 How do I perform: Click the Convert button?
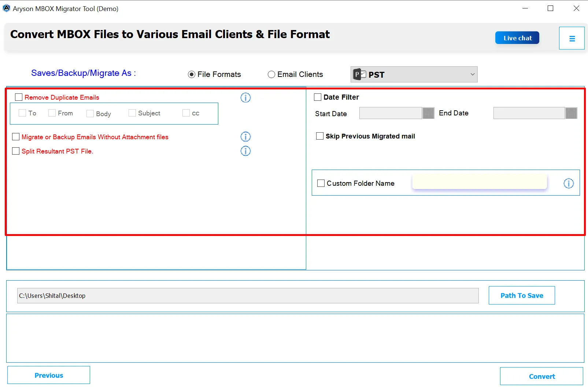click(542, 376)
